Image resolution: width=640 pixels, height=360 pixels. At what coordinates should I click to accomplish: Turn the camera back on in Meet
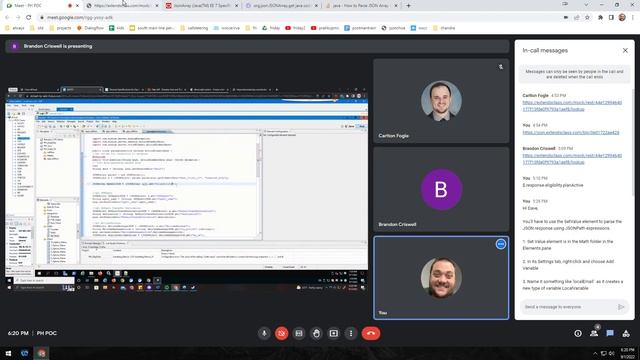282,333
